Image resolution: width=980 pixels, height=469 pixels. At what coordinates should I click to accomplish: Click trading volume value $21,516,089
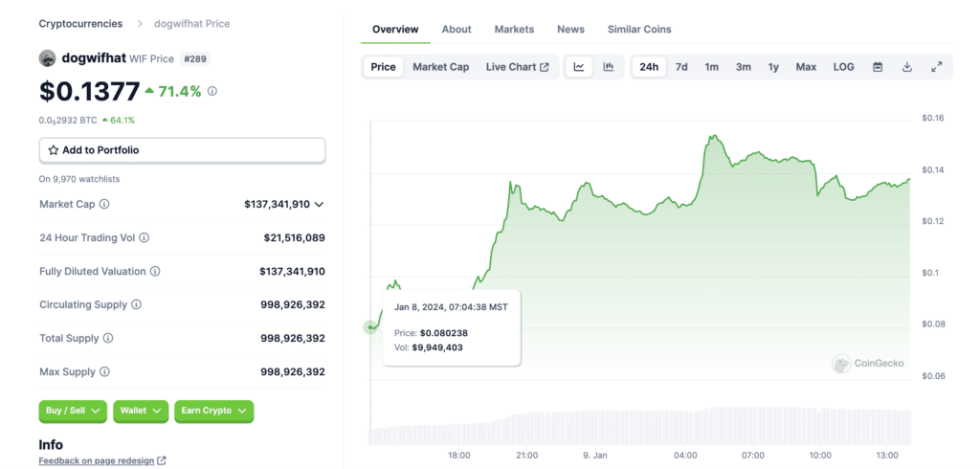point(295,237)
